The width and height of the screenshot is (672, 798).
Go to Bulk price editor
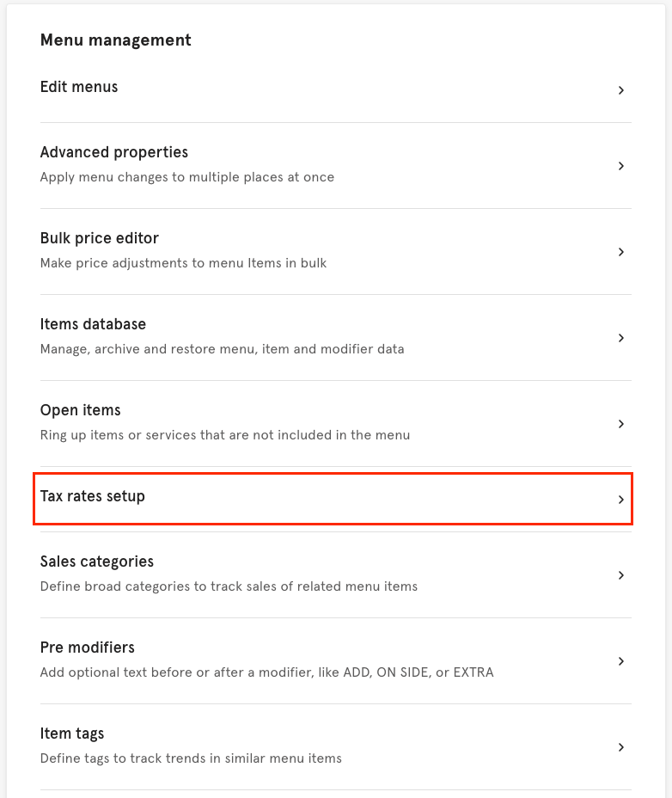pyautogui.click(x=100, y=238)
